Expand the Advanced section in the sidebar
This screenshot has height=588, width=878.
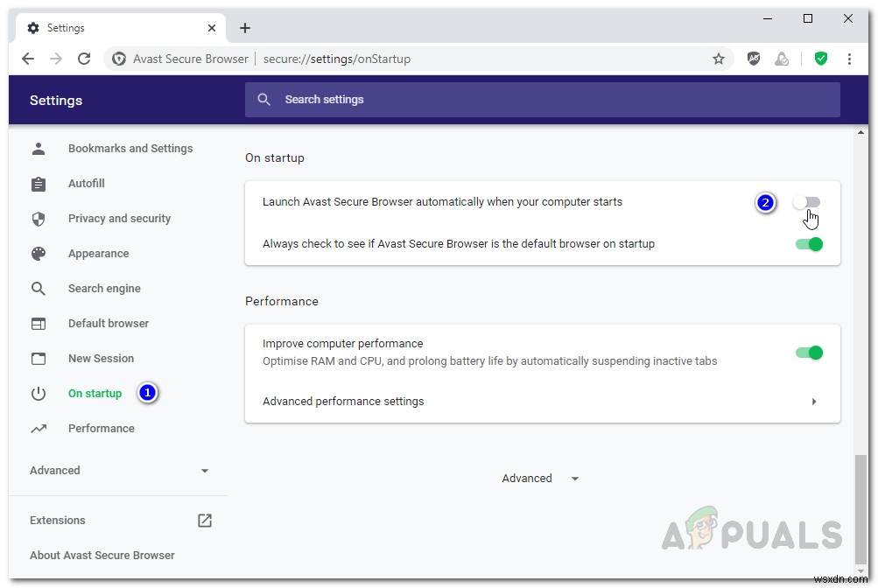(x=205, y=470)
